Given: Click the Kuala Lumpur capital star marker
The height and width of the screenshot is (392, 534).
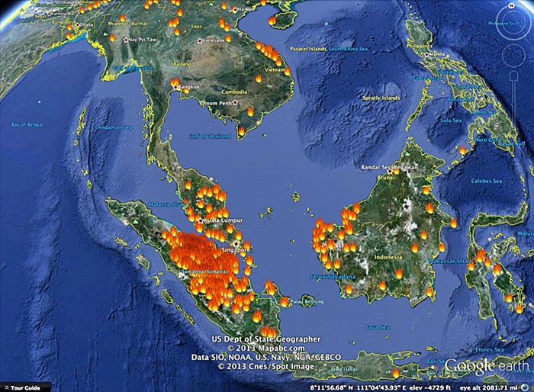Looking at the screenshot, I should click(201, 220).
